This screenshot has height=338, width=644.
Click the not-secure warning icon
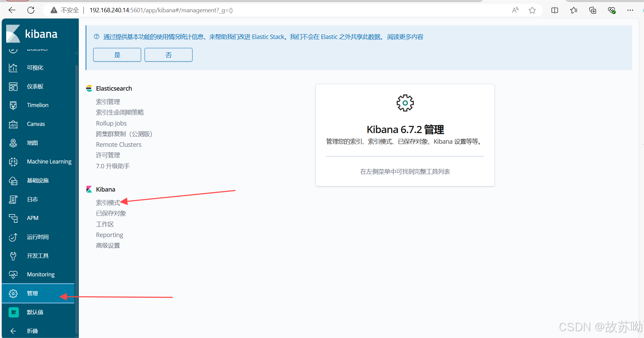coord(54,10)
